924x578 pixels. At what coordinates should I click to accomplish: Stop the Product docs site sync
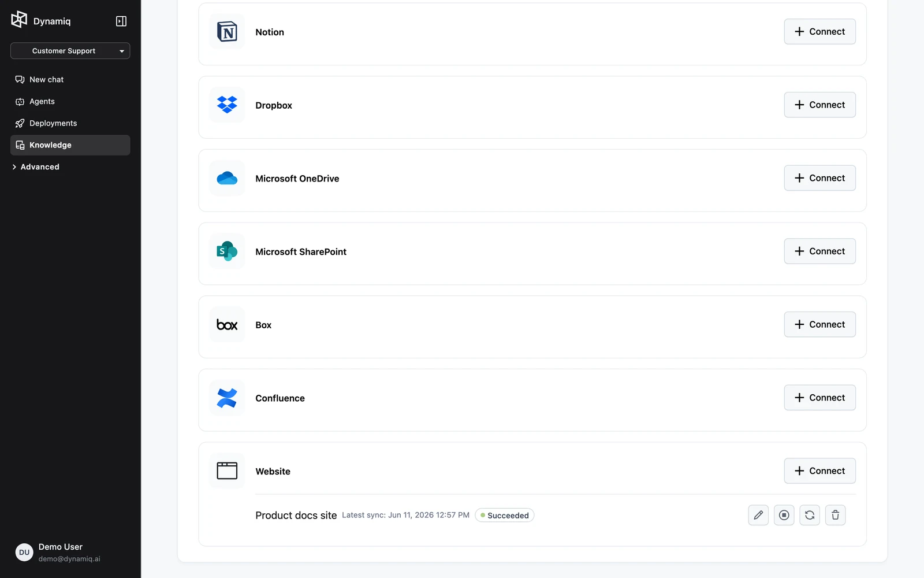pos(784,515)
